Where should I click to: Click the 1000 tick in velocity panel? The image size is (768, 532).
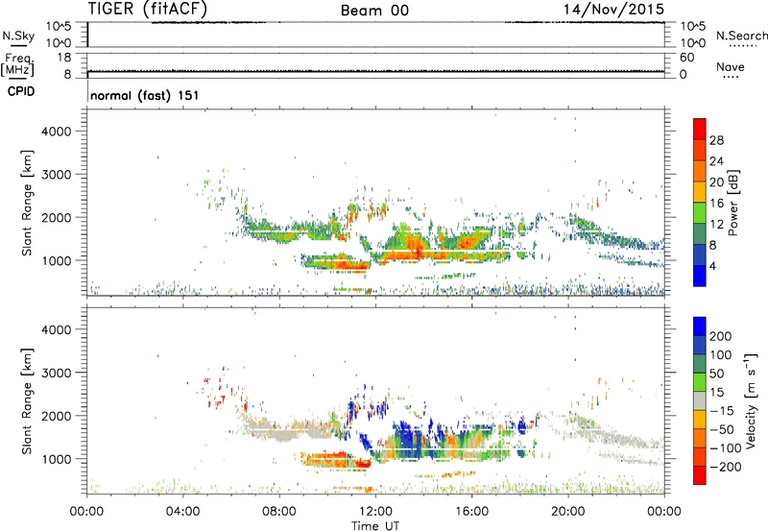coord(57,459)
